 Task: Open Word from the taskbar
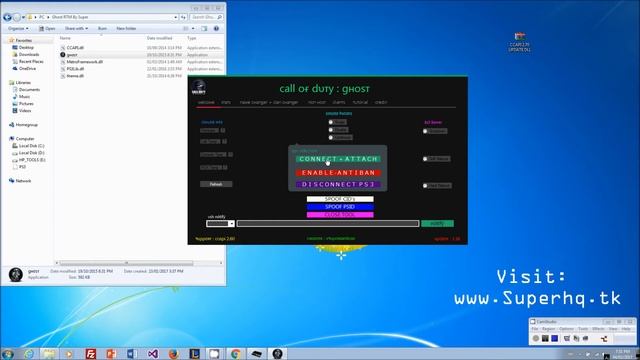click(131, 354)
